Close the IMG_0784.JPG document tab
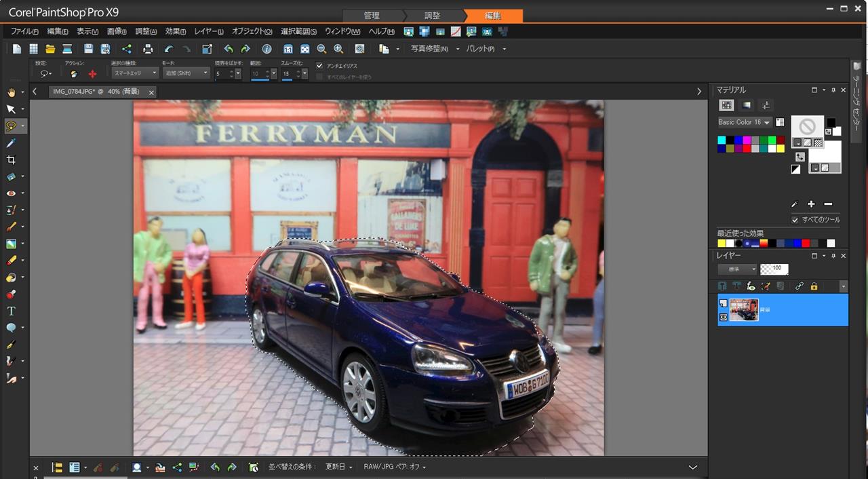The height and width of the screenshot is (479, 868). pyautogui.click(x=151, y=92)
